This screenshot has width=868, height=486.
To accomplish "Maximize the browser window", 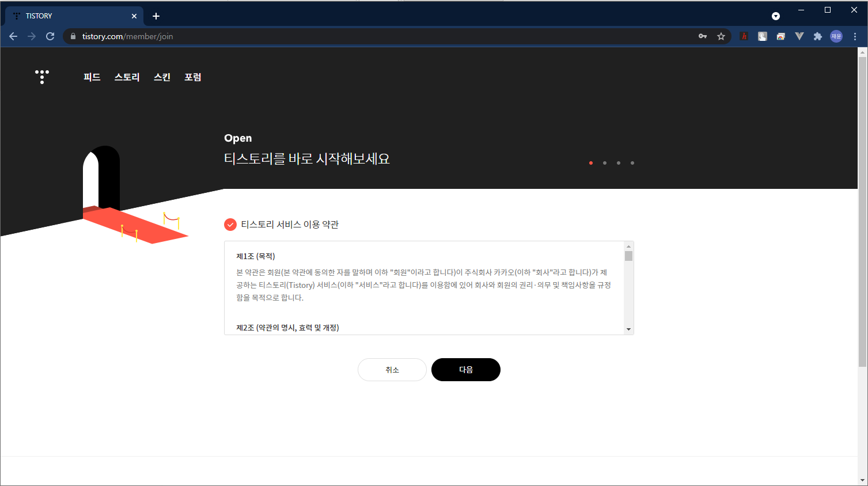I will coord(828,10).
